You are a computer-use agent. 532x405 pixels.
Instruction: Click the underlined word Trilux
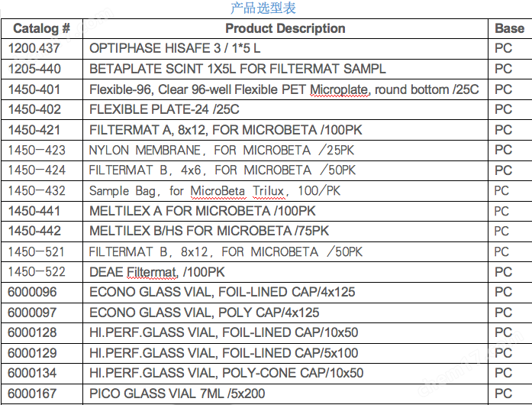pos(268,191)
